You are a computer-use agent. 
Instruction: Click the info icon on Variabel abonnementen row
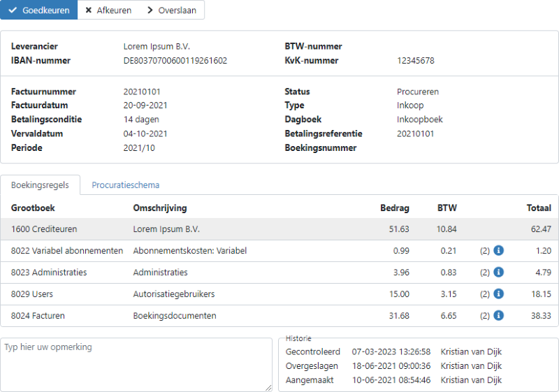pyautogui.click(x=498, y=251)
